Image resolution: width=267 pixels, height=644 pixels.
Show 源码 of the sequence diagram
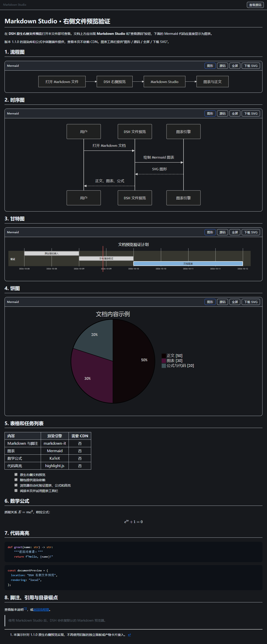222,114
